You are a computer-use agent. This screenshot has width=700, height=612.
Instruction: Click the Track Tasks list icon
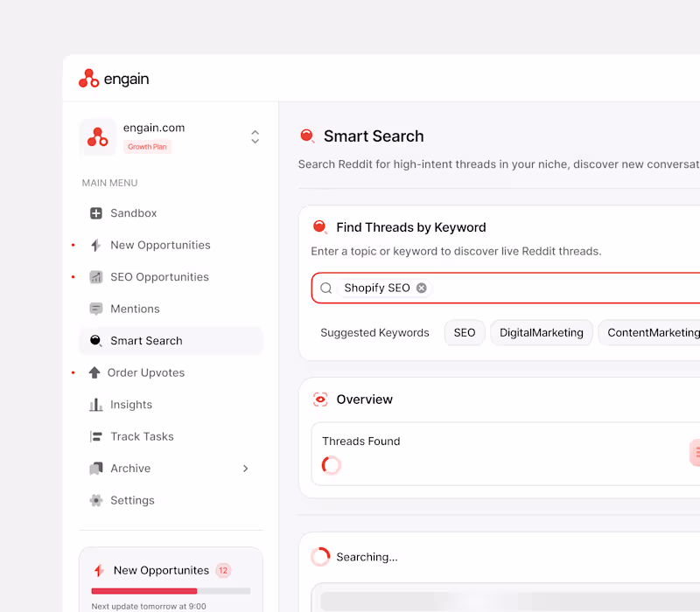94,436
